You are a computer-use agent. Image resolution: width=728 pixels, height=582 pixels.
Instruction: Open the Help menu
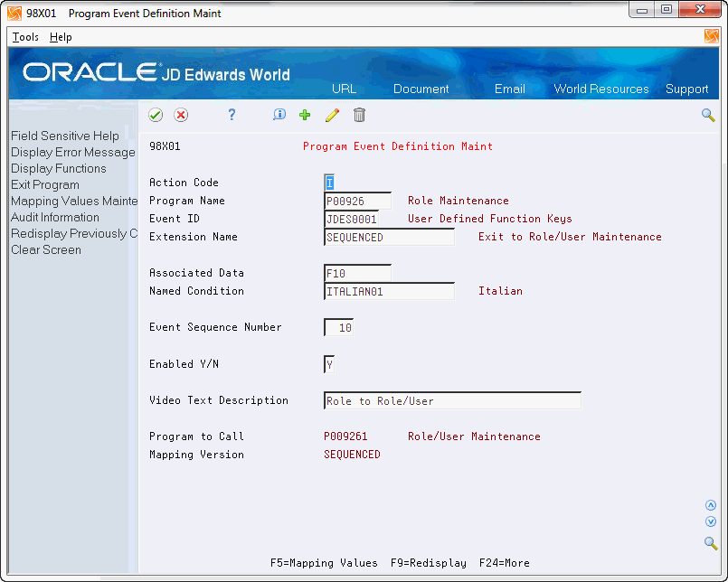click(x=61, y=37)
